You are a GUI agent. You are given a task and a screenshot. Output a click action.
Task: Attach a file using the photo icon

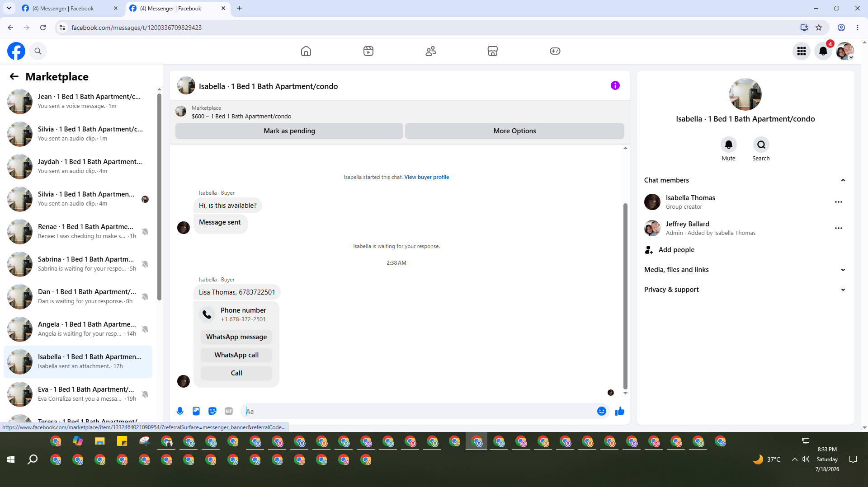[x=196, y=411]
